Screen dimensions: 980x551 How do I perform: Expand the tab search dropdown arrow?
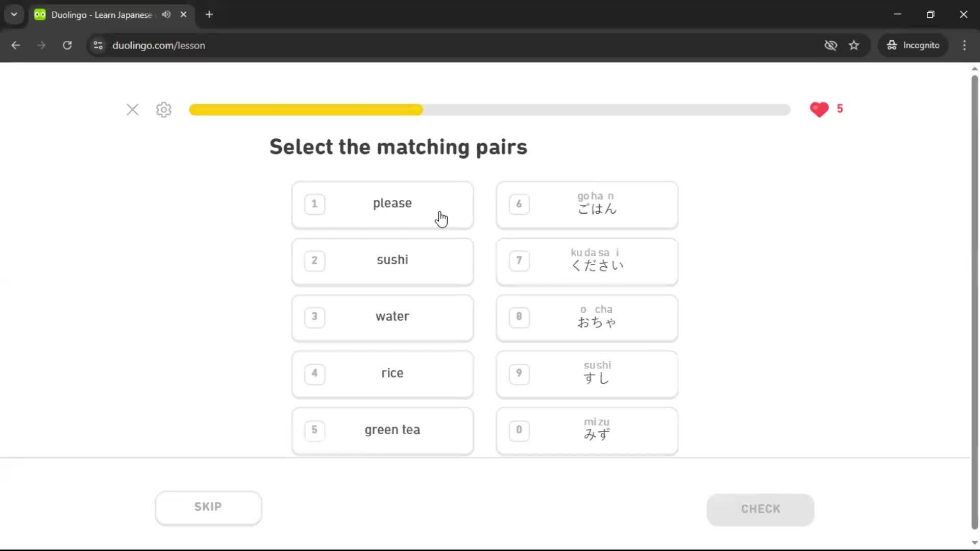pos(14,14)
